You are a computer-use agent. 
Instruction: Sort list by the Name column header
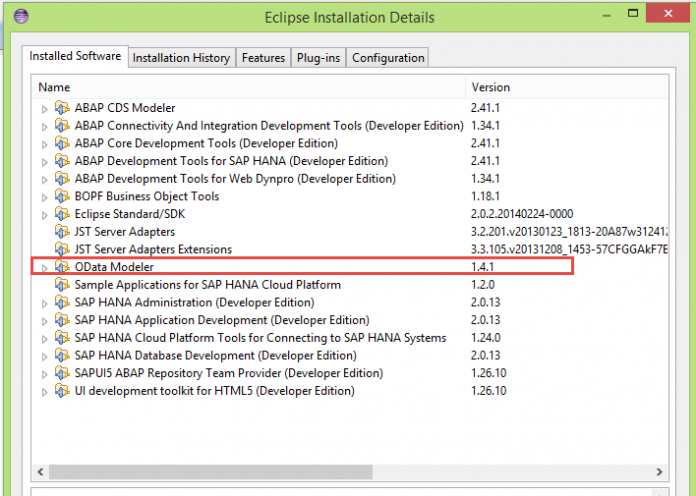click(250, 87)
